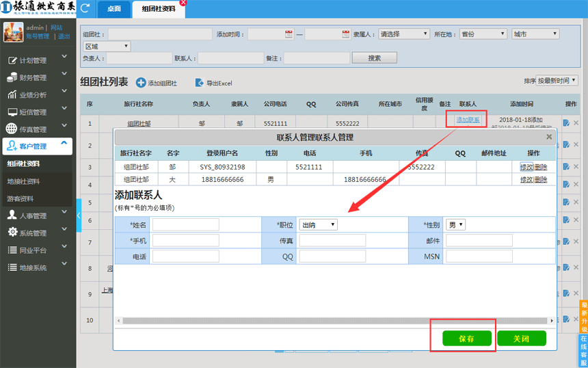The height and width of the screenshot is (368, 588).
Task: Click the refresh icon in top bar
Action: click(85, 8)
